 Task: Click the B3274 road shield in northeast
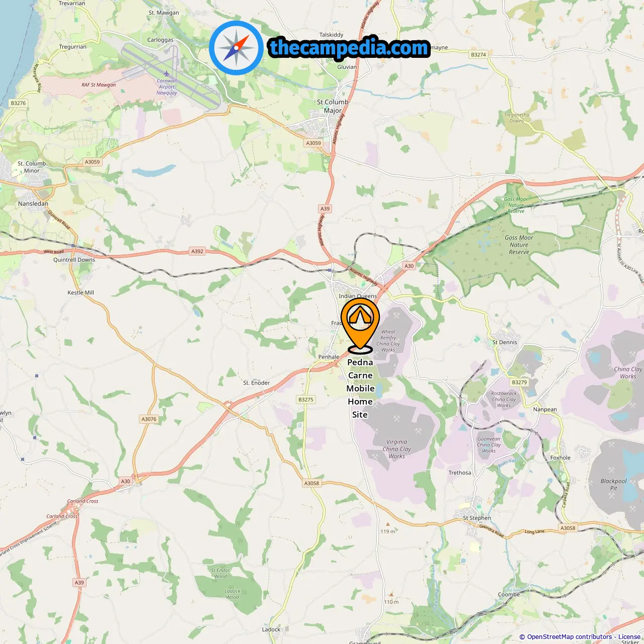tap(478, 54)
